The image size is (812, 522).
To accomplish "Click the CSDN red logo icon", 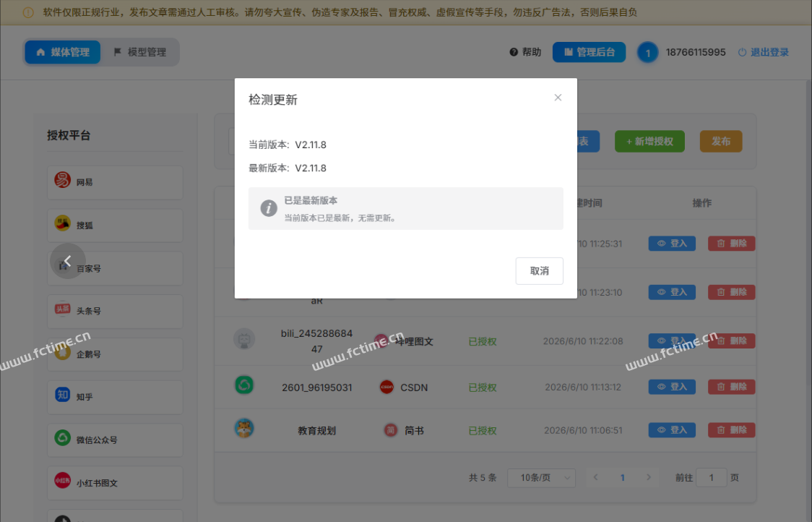I will 386,387.
